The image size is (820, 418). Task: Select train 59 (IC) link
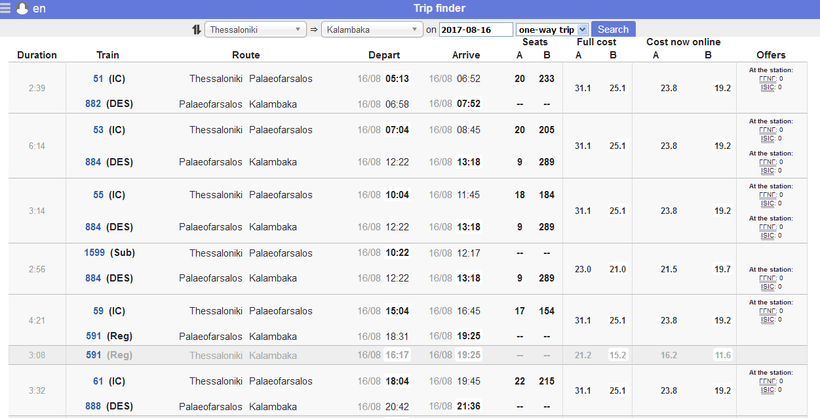point(98,311)
